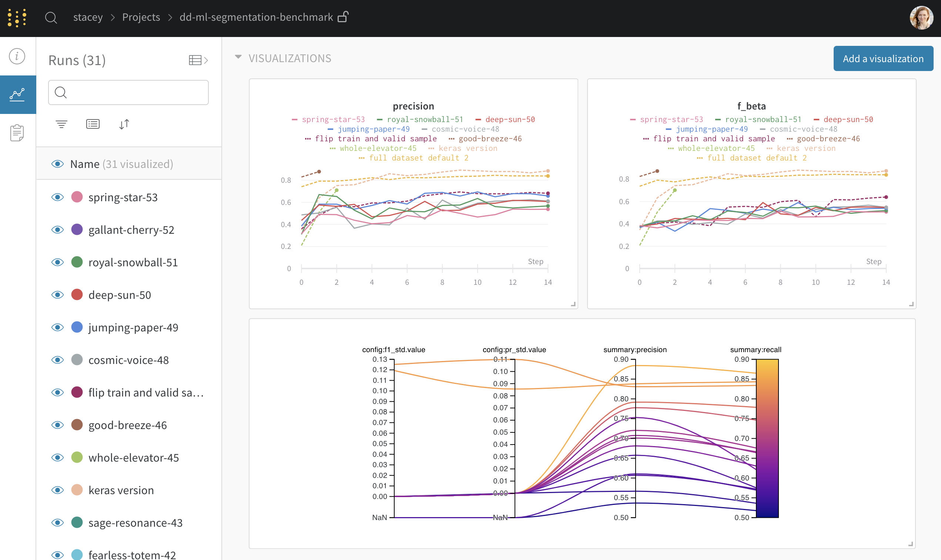
Task: Hide spring-star-53 run with eye icon
Action: pos(57,198)
